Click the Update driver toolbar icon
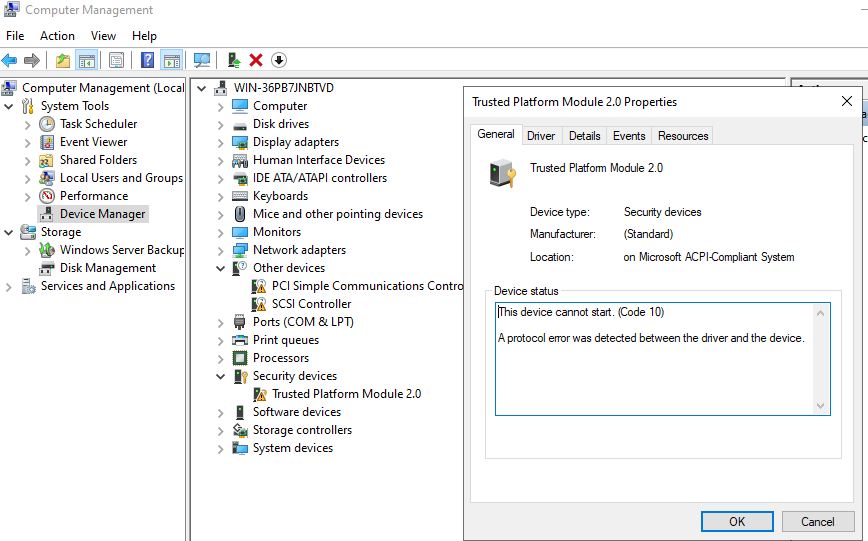The width and height of the screenshot is (868, 541). click(234, 60)
